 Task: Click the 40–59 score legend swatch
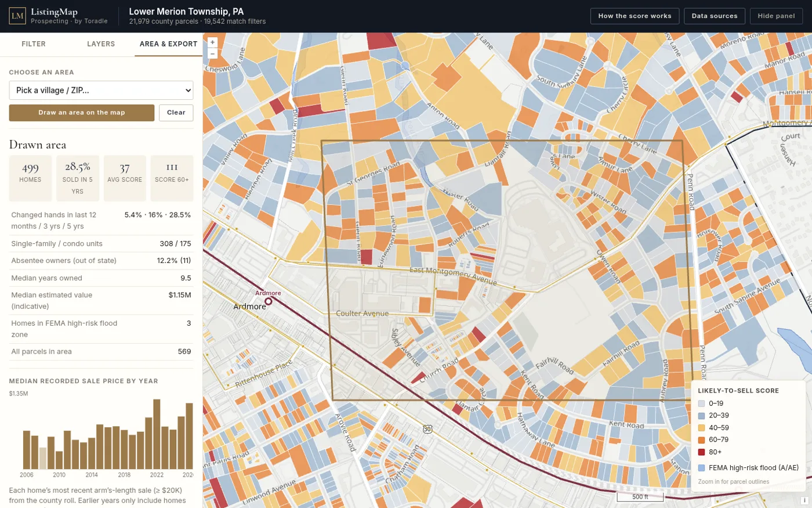pos(701,428)
